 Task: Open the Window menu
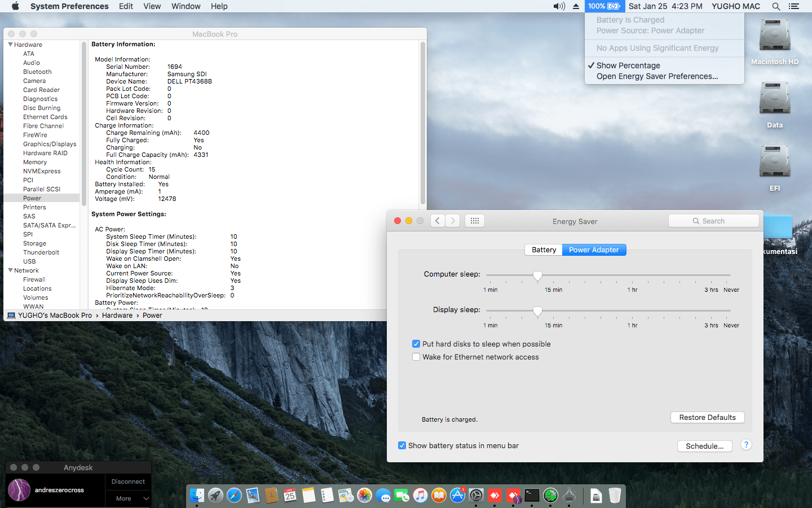186,6
